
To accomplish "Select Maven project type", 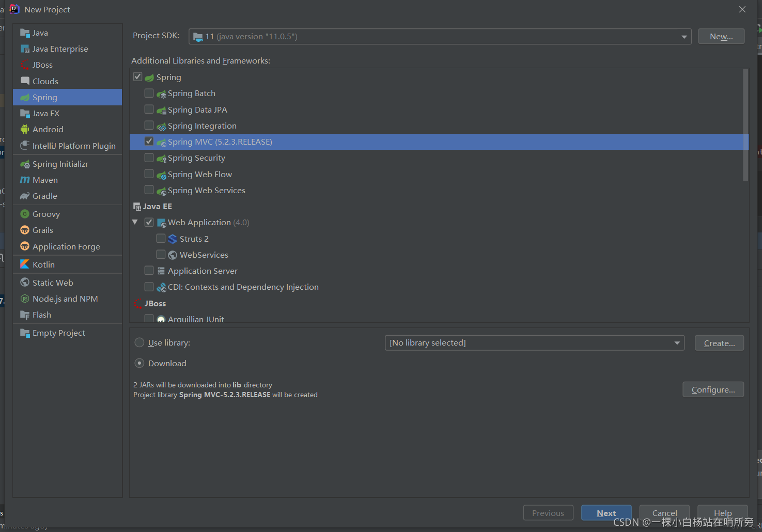I will coord(67,180).
